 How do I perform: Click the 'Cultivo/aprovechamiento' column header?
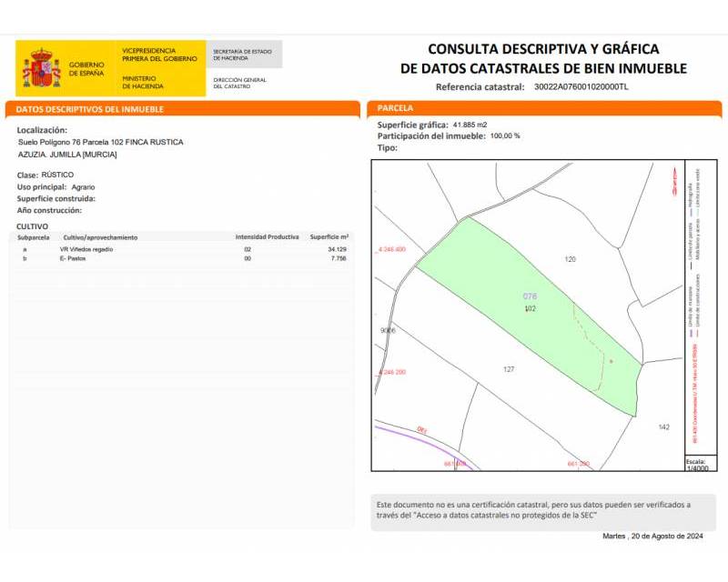(x=98, y=236)
